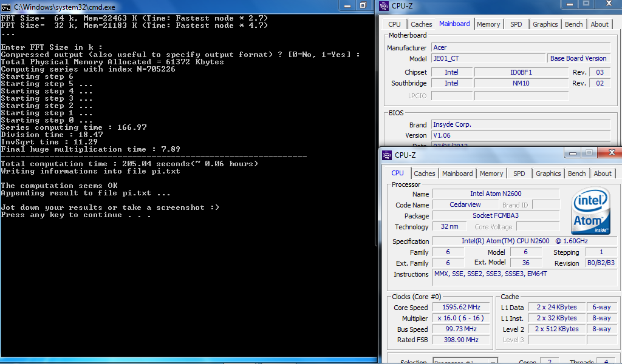The height and width of the screenshot is (364, 622).
Task: Click L1 Inst. cache value 2 x 32 KBytes
Action: (x=557, y=318)
